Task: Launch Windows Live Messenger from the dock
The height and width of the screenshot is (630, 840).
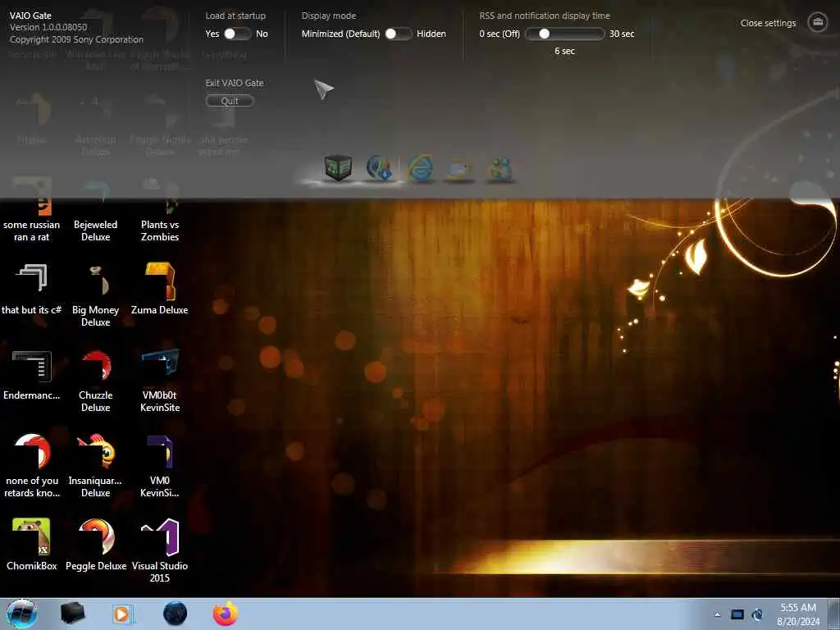Action: tap(500, 170)
